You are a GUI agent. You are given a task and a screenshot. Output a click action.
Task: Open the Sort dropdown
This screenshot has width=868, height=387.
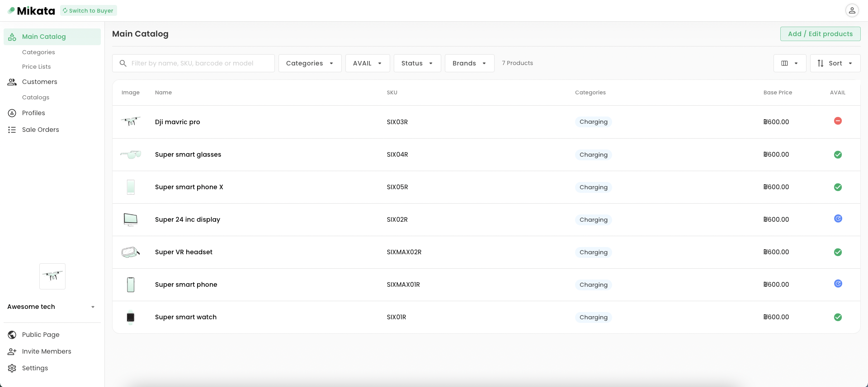point(835,63)
